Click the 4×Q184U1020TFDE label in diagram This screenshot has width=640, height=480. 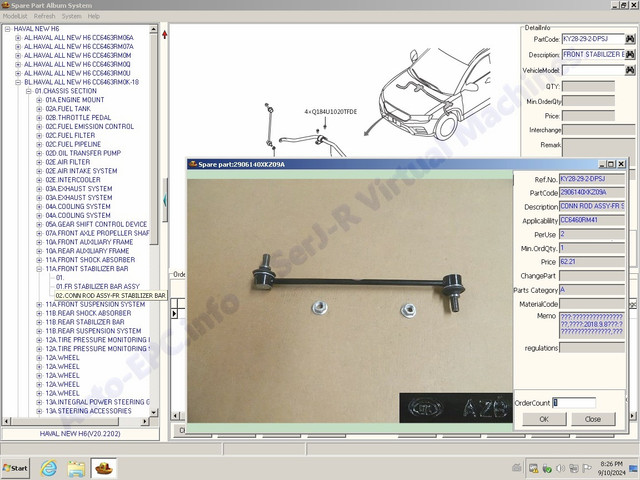tap(331, 112)
